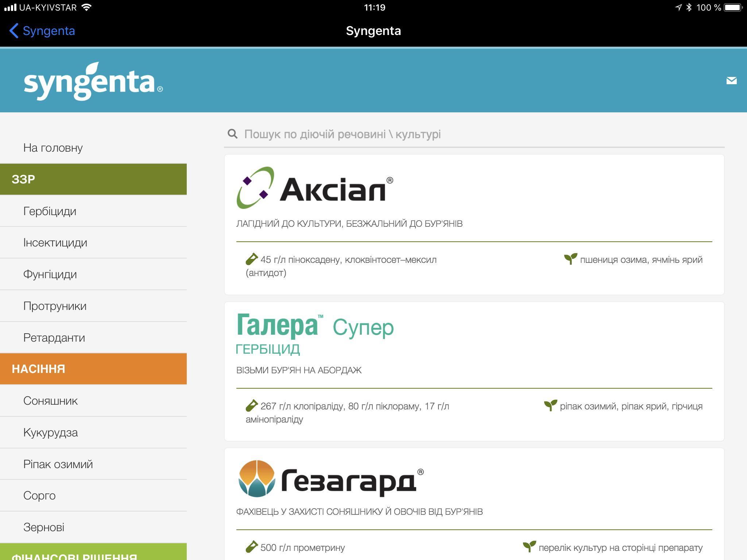Tap the location arrow status icon

678,7
